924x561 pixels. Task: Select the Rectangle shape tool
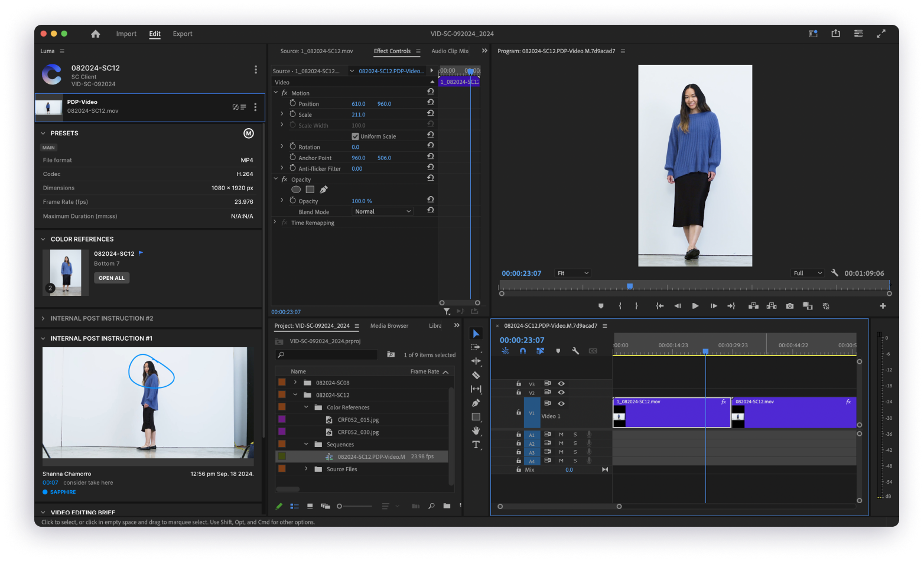(476, 417)
